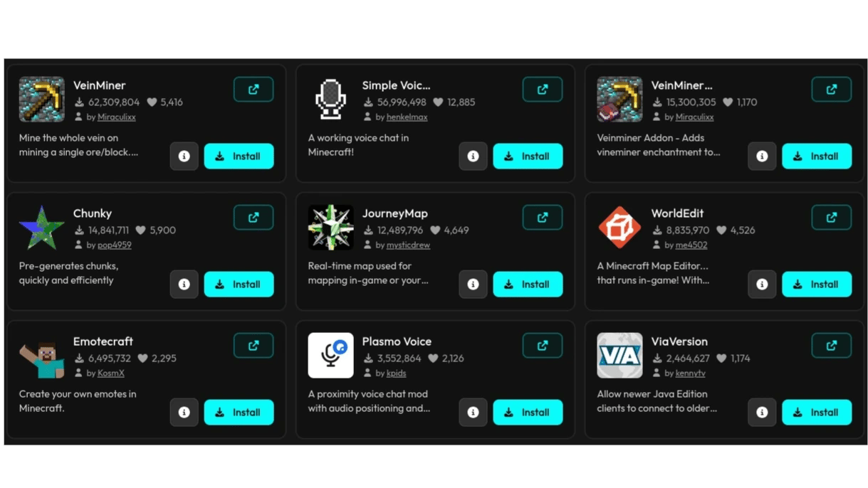Click the 'Simple Voic...' title text

pos(397,85)
